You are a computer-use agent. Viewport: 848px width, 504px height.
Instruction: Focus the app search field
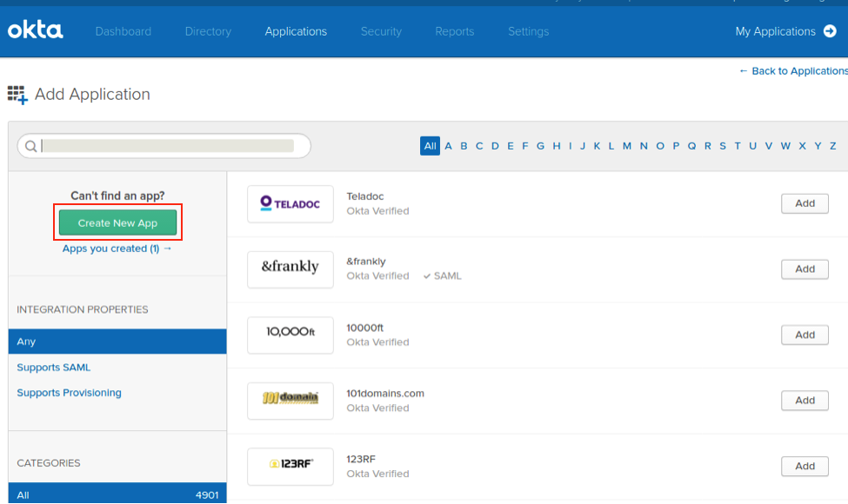pyautogui.click(x=164, y=146)
